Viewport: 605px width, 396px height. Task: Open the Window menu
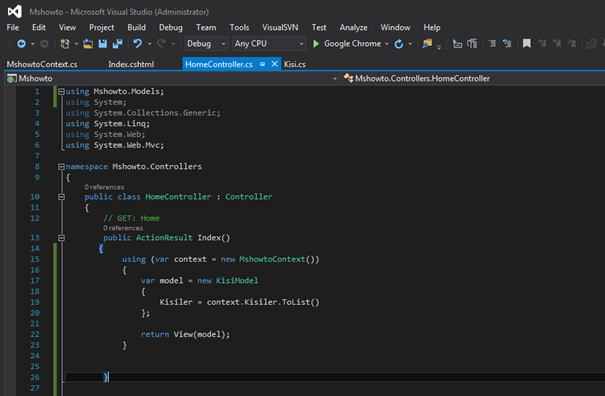[x=395, y=27]
